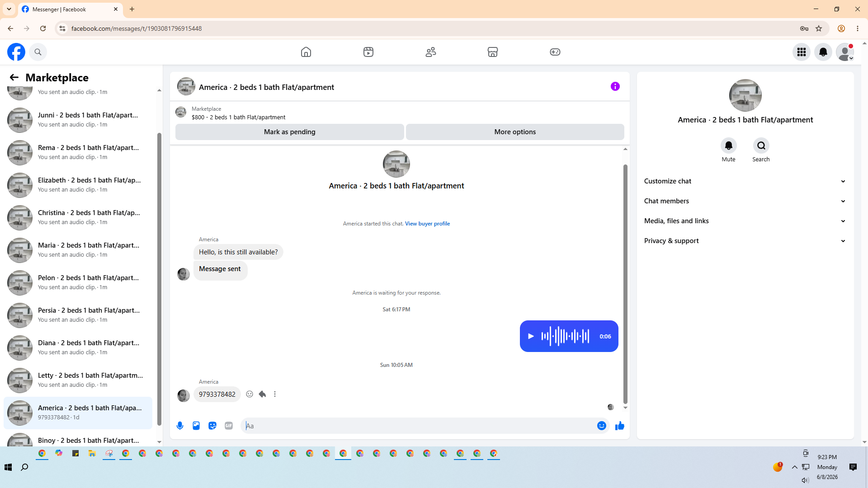Screen dimensions: 868x488
Task: Select America conversation in list
Action: click(78, 413)
